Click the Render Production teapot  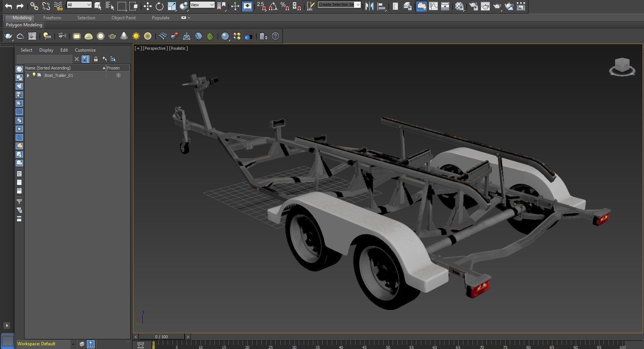(x=497, y=6)
